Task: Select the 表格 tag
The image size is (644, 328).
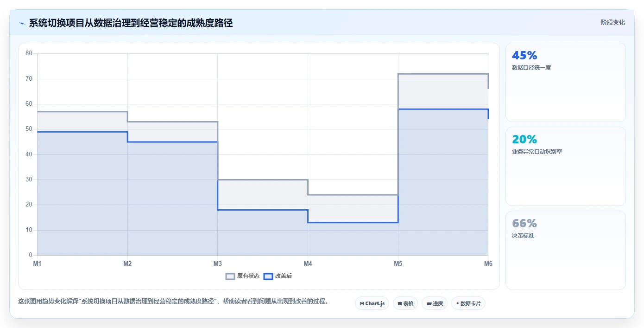Action: point(405,303)
